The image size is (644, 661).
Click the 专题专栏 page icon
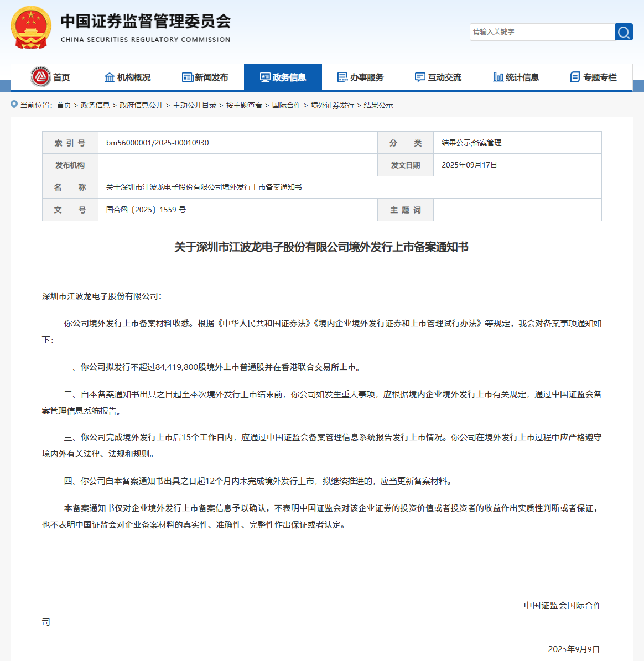575,77
